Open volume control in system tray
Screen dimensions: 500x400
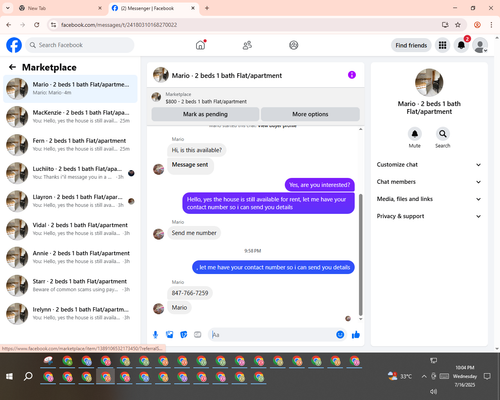point(433,391)
